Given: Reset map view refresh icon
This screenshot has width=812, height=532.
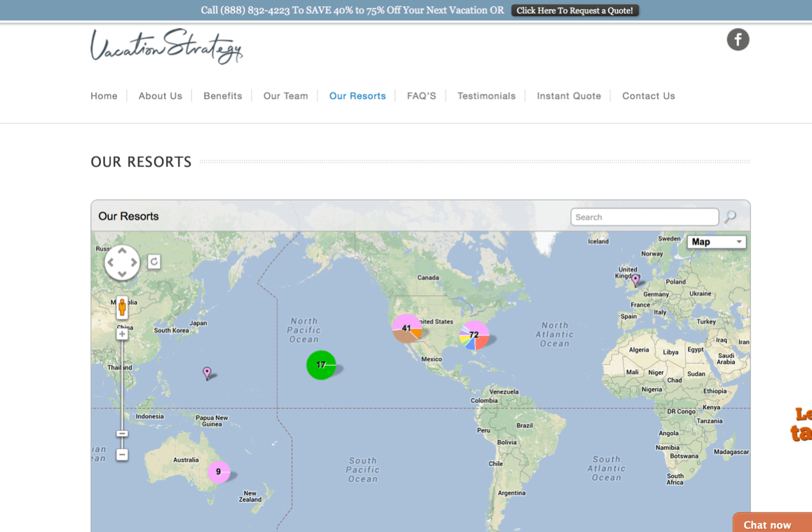Looking at the screenshot, I should click(154, 262).
